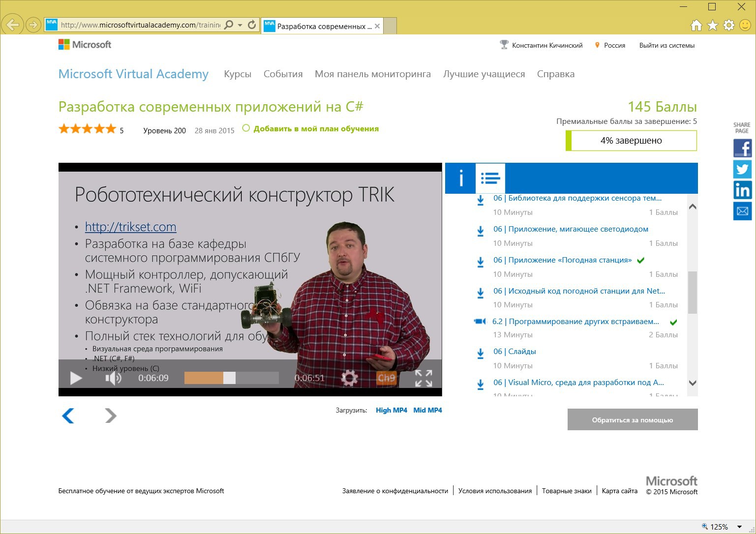Open 06 | Приложение, мигающее светодиодом
756x534 pixels.
pos(571,229)
